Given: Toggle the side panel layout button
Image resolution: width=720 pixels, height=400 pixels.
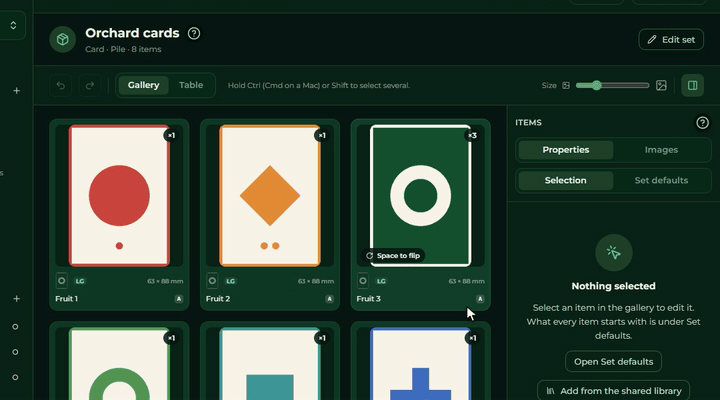Looking at the screenshot, I should pyautogui.click(x=692, y=85).
